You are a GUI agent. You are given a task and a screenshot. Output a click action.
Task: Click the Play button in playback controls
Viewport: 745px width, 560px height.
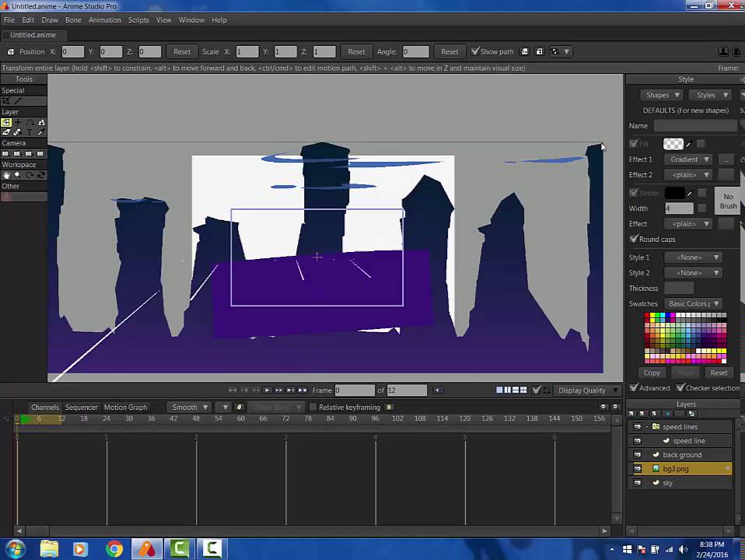(268, 390)
